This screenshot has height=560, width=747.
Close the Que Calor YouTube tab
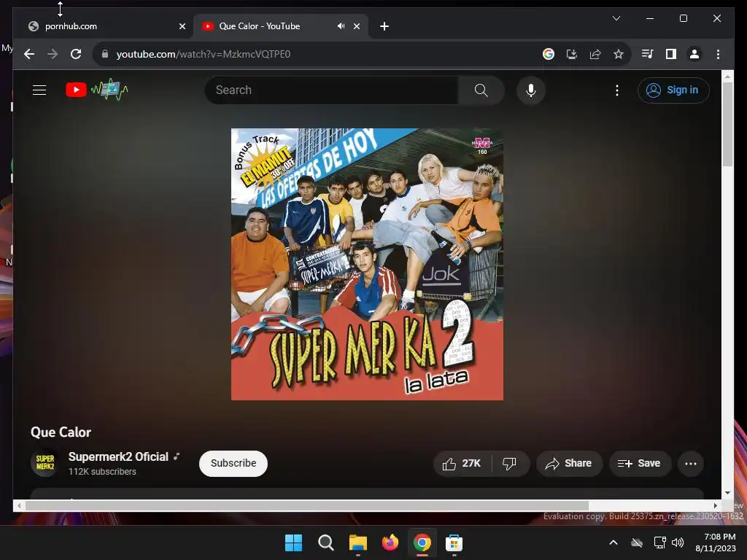click(x=357, y=26)
